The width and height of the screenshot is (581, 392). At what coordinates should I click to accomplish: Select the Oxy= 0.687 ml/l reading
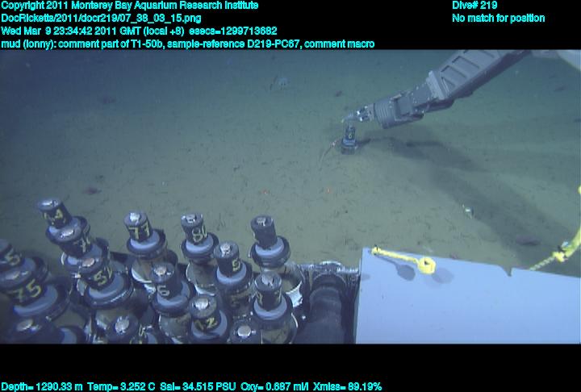pos(274,386)
